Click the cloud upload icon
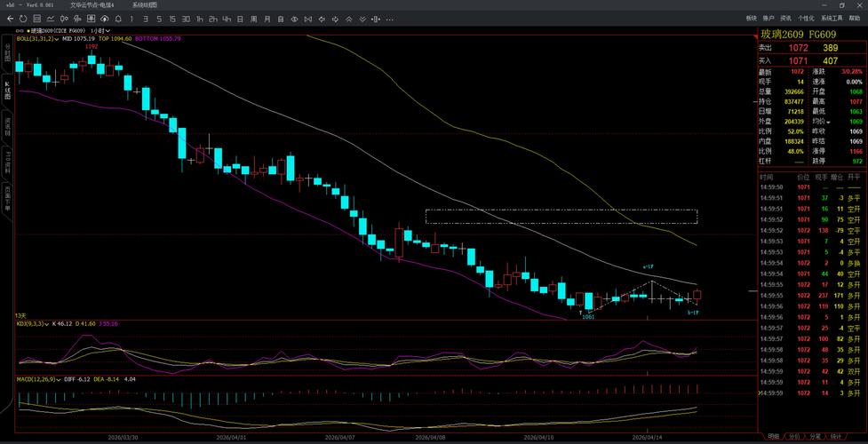868x444 pixels. 105,19
